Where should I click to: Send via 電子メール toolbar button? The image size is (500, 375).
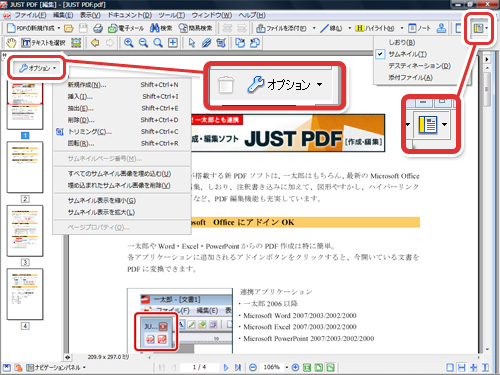(x=126, y=28)
